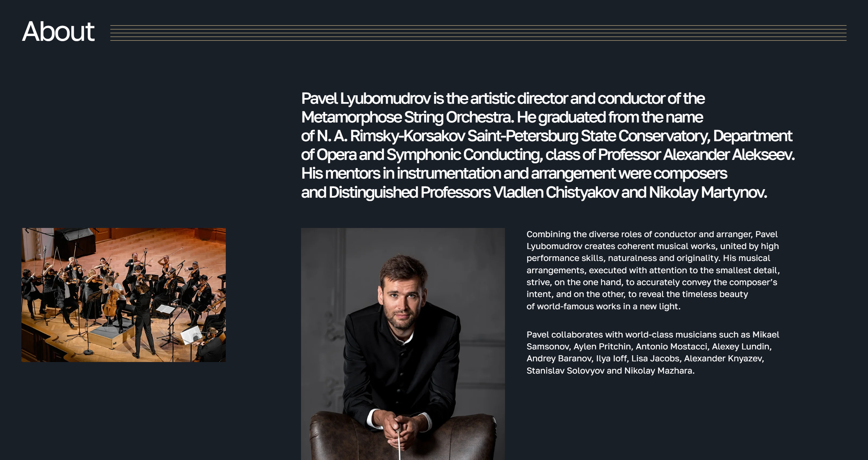Screen dimensions: 868x460
Task: Click the name Antonio Mostacci
Action: pyautogui.click(x=671, y=347)
